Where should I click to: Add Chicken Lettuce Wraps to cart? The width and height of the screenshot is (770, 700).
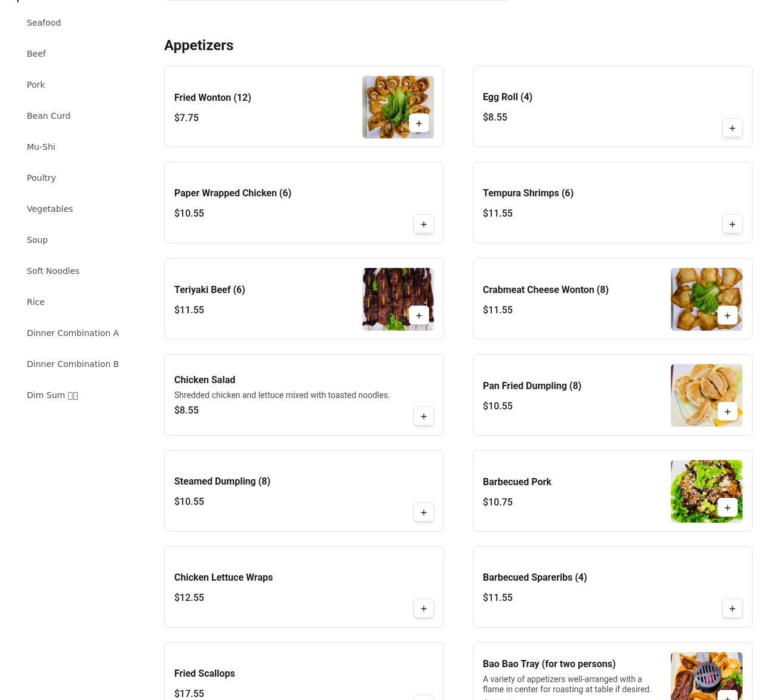pos(424,609)
